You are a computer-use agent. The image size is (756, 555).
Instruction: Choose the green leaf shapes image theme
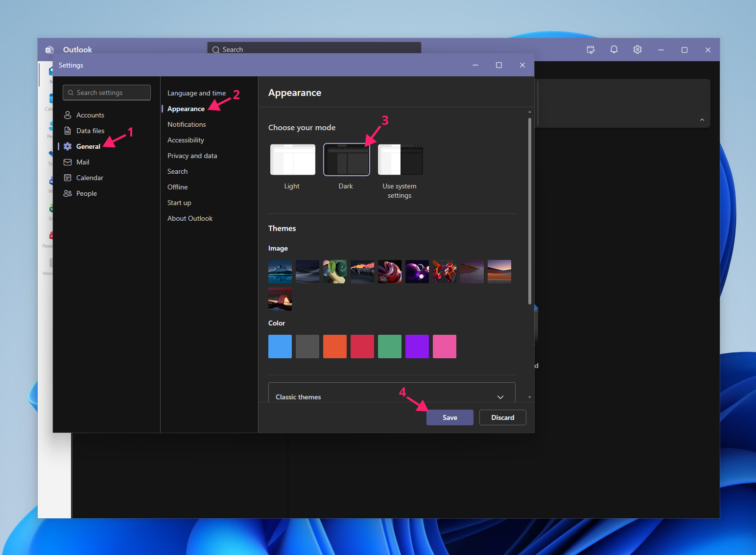coord(335,272)
